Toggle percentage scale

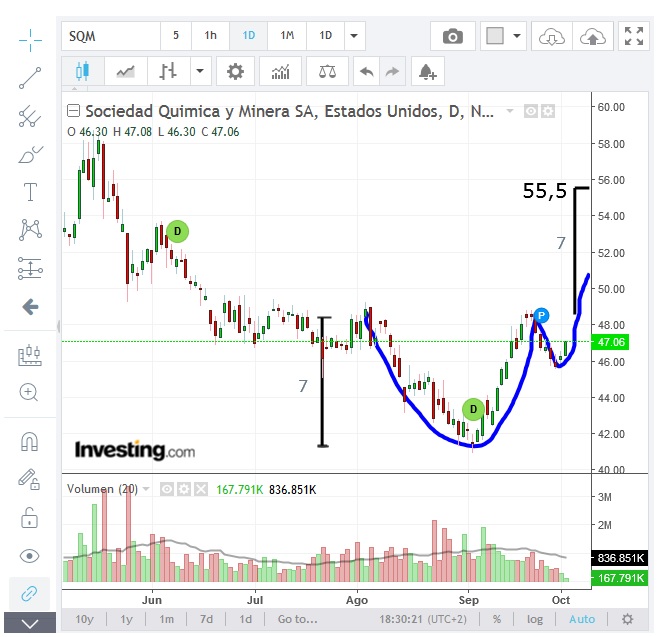(497, 619)
